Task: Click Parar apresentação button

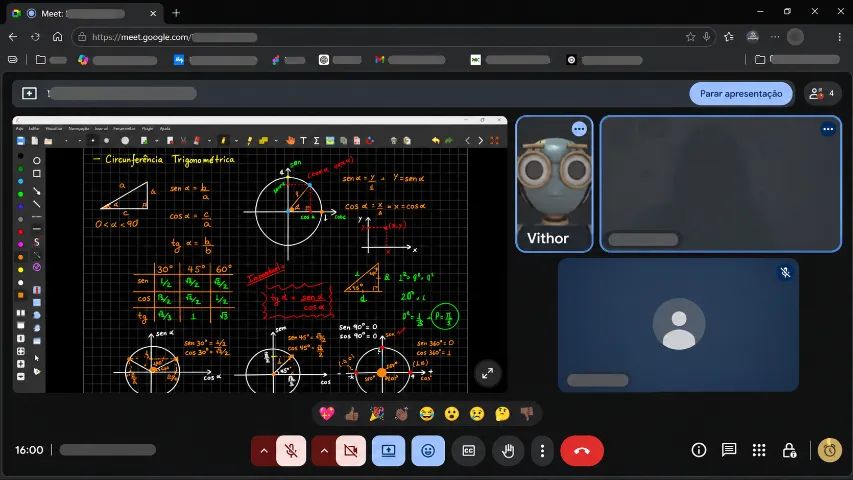Action: [x=741, y=94]
